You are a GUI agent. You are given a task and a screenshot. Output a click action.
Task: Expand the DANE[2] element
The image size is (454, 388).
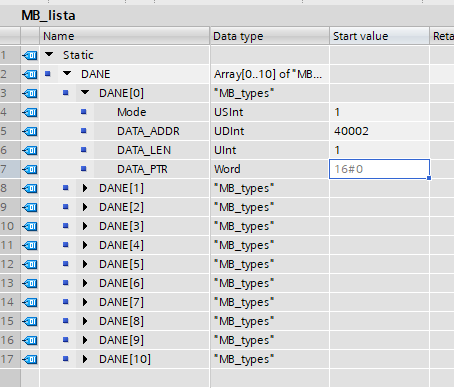click(x=85, y=207)
